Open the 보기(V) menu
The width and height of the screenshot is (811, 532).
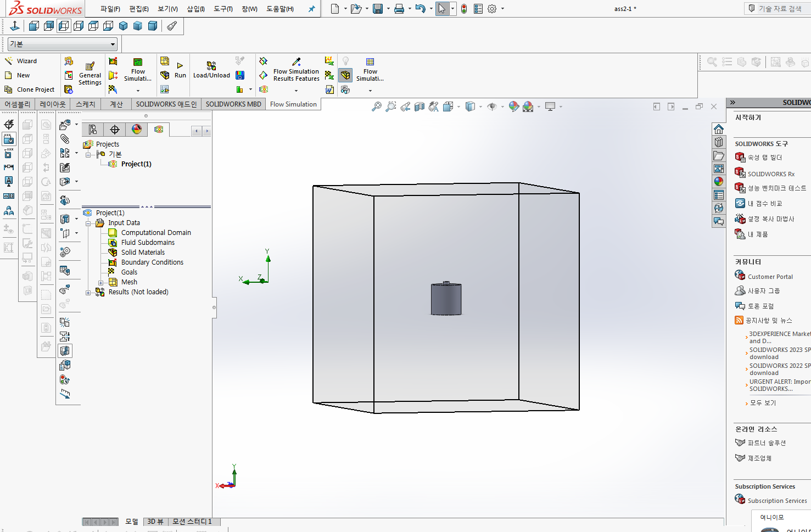point(167,9)
